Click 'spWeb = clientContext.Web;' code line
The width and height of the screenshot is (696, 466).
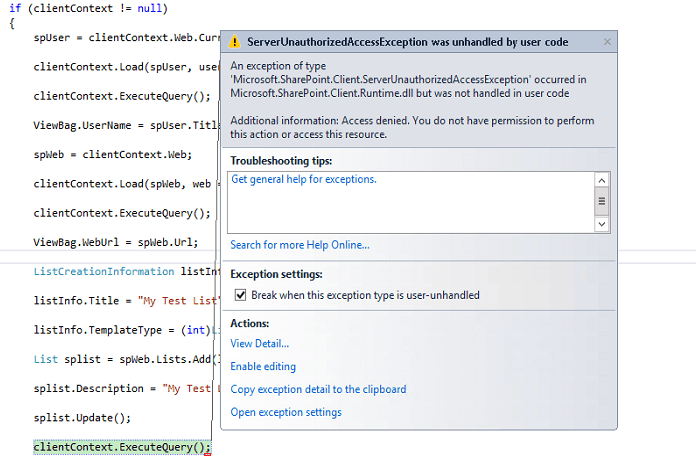(x=113, y=154)
